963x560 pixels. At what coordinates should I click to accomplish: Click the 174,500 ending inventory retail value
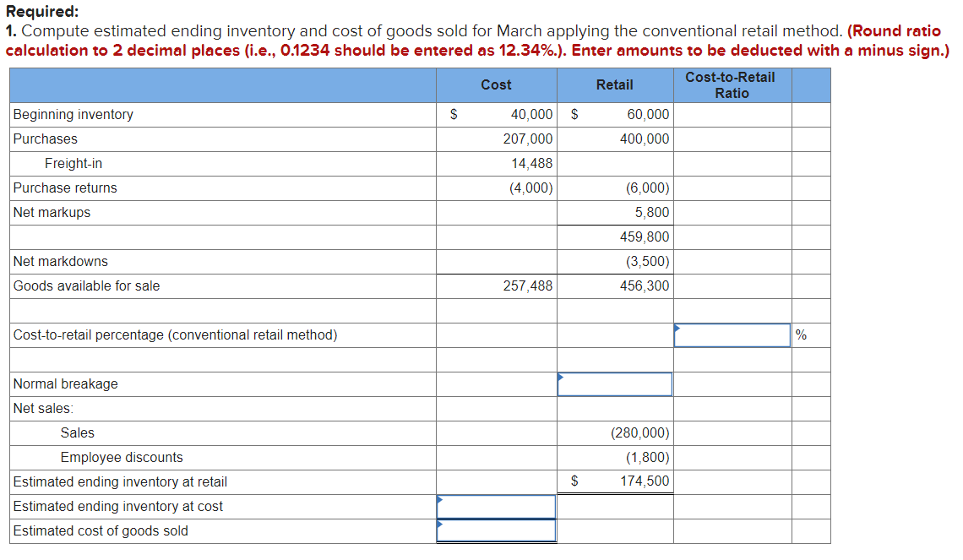tap(645, 481)
